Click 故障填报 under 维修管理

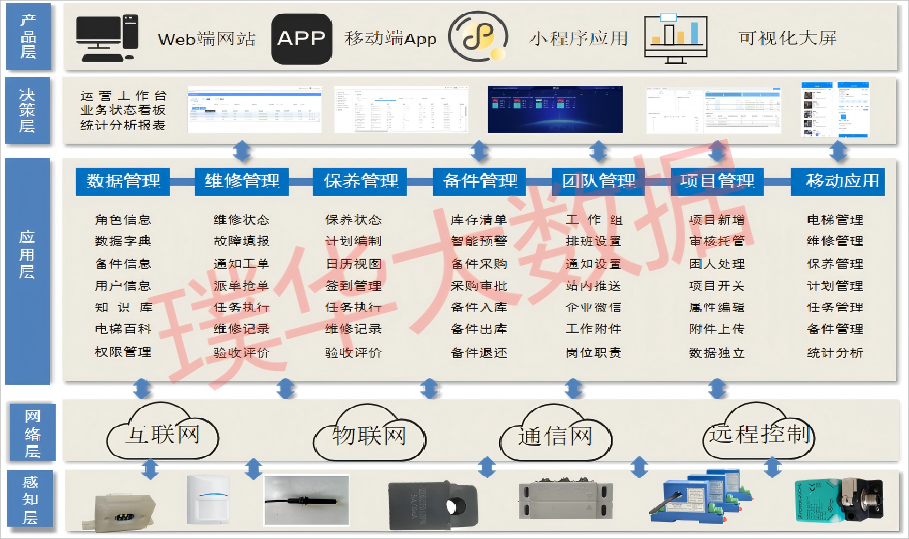coord(241,241)
